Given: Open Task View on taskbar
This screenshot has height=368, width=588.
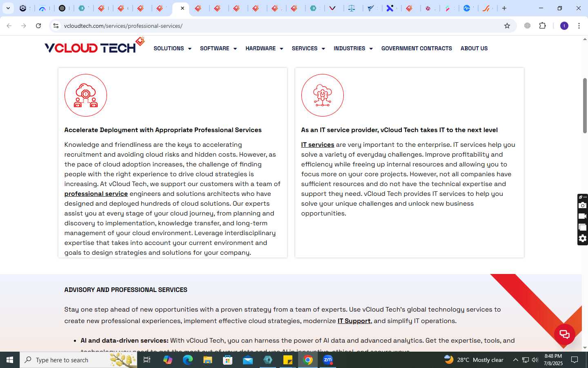Looking at the screenshot, I should (x=147, y=360).
